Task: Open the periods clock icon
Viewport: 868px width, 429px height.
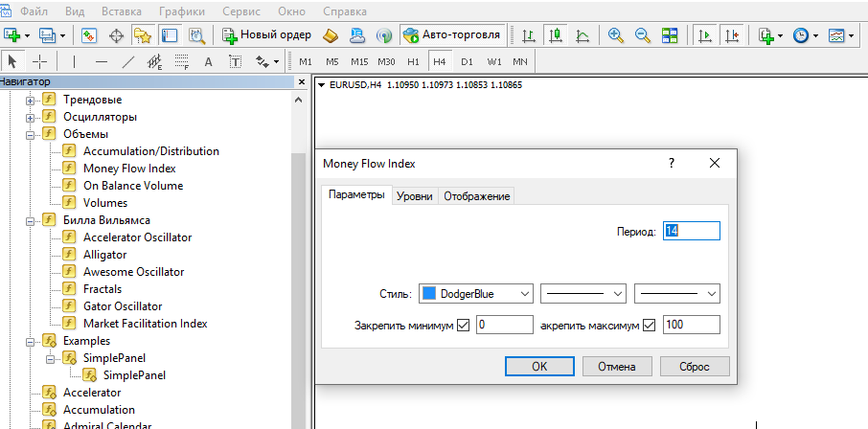Action: coord(801,35)
